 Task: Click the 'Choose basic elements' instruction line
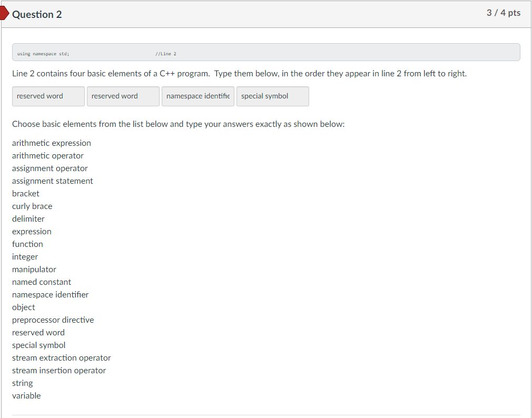point(178,124)
